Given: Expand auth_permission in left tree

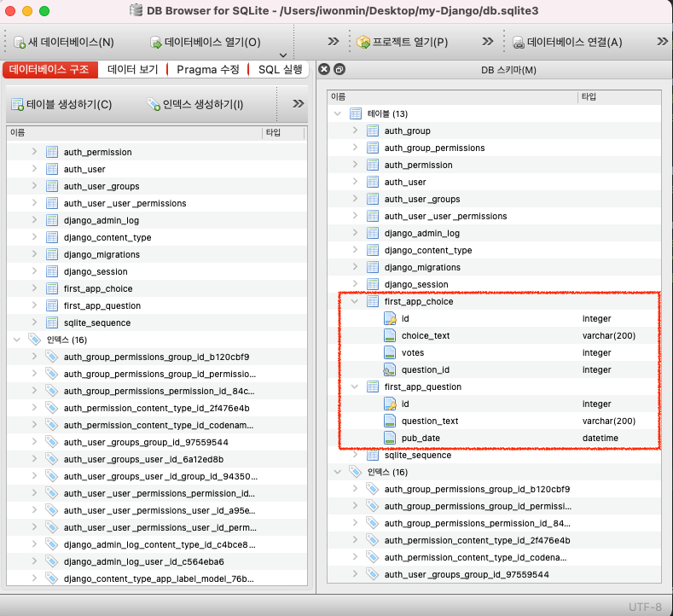Looking at the screenshot, I should tap(34, 152).
